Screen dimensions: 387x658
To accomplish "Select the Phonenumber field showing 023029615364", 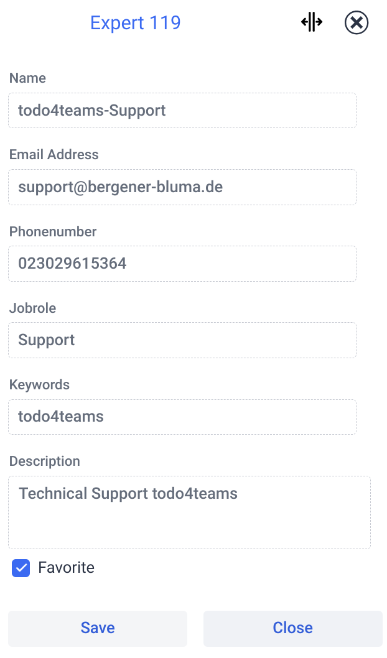I will (x=183, y=264).
